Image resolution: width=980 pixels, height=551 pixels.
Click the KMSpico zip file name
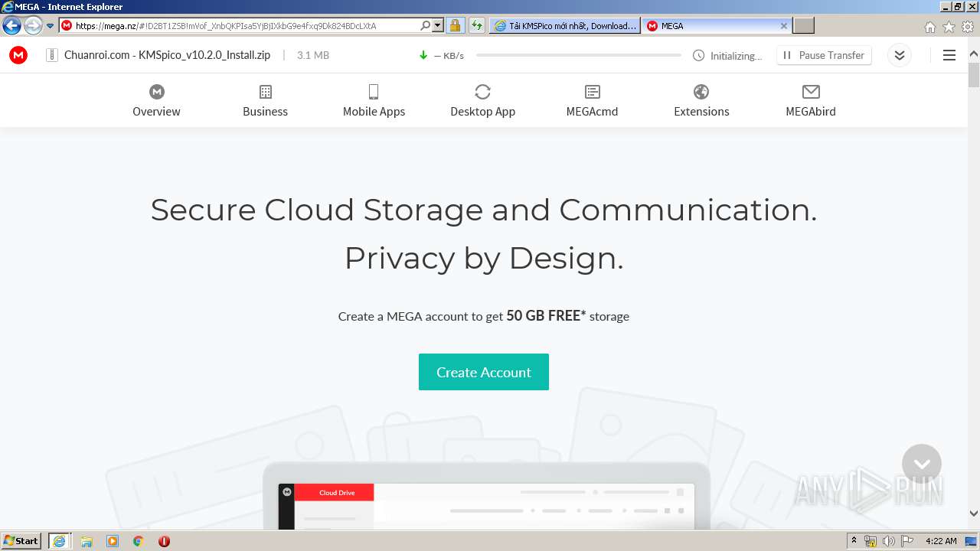click(x=167, y=55)
